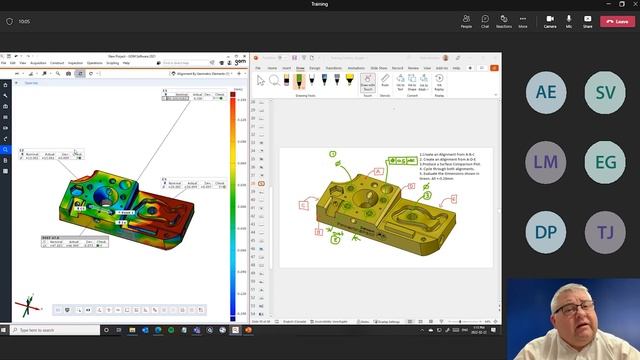
Task: Click the coordinate axis triad in GOM view
Action: [x=28, y=305]
